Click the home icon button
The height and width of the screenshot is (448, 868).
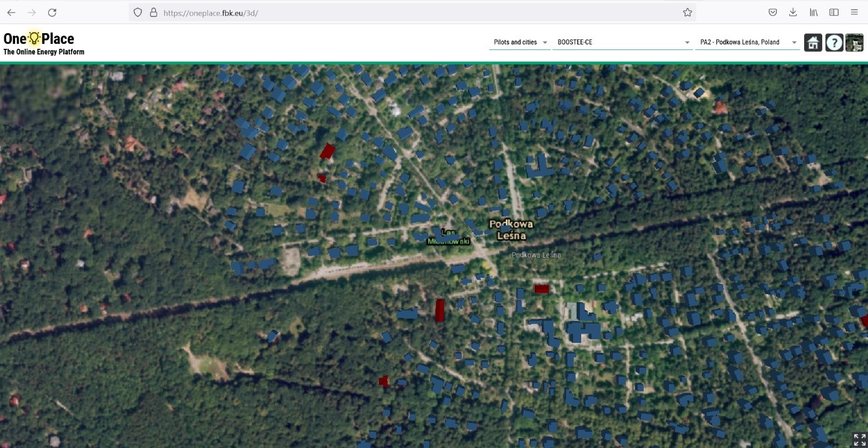[x=813, y=43]
